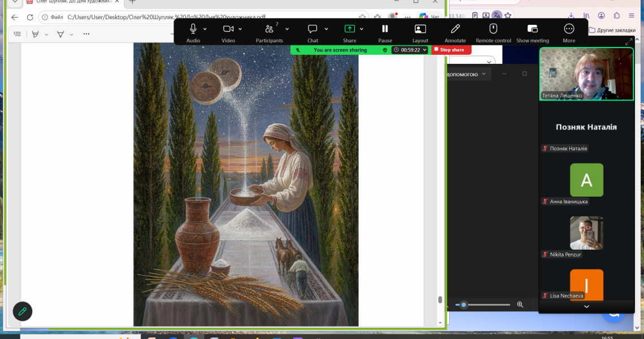This screenshot has height=339, width=644.
Task: Select the PDF draw pen tool
Action: pyautogui.click(x=60, y=34)
